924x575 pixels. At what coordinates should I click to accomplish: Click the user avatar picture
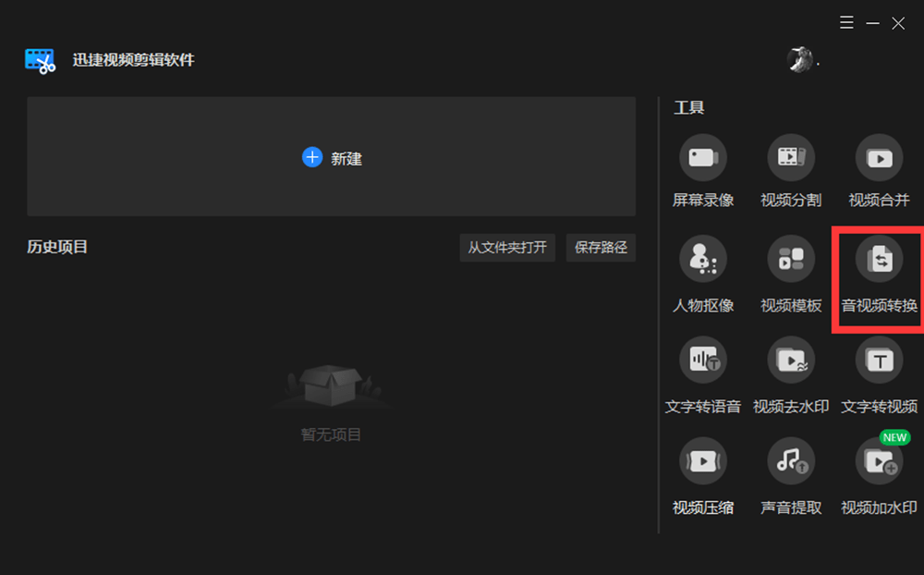coord(799,59)
